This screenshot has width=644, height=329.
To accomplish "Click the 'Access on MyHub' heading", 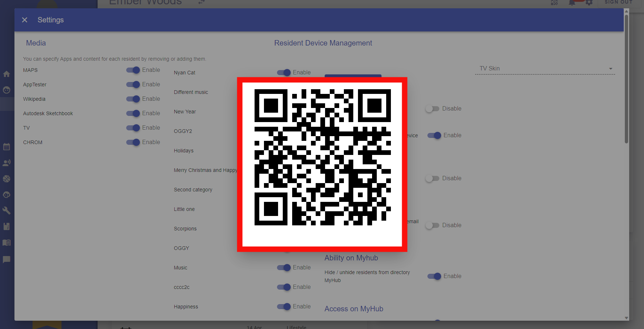I will coord(354,309).
